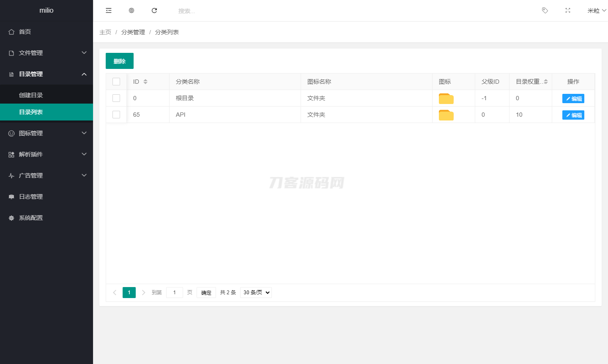This screenshot has width=608, height=364.
Task: Click the folder icon for the API row
Action: coord(446,114)
